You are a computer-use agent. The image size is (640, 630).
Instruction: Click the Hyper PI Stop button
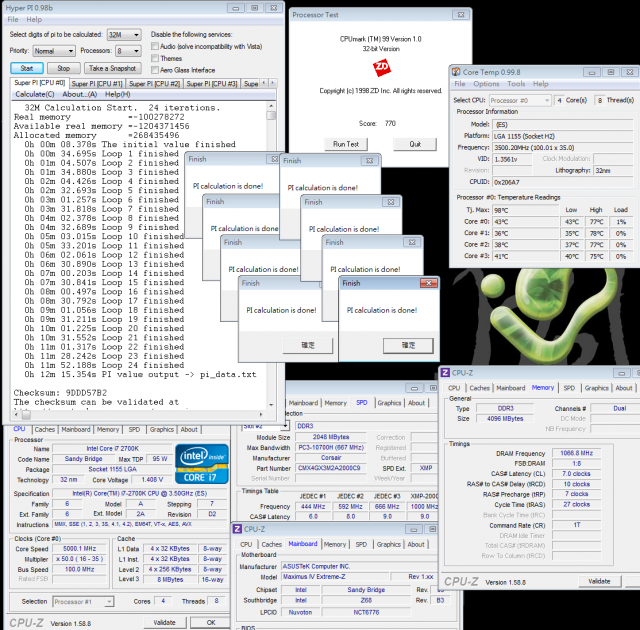(63, 68)
